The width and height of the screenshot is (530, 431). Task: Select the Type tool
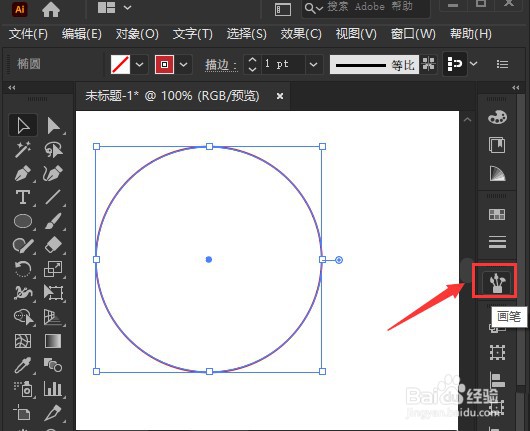pos(23,197)
